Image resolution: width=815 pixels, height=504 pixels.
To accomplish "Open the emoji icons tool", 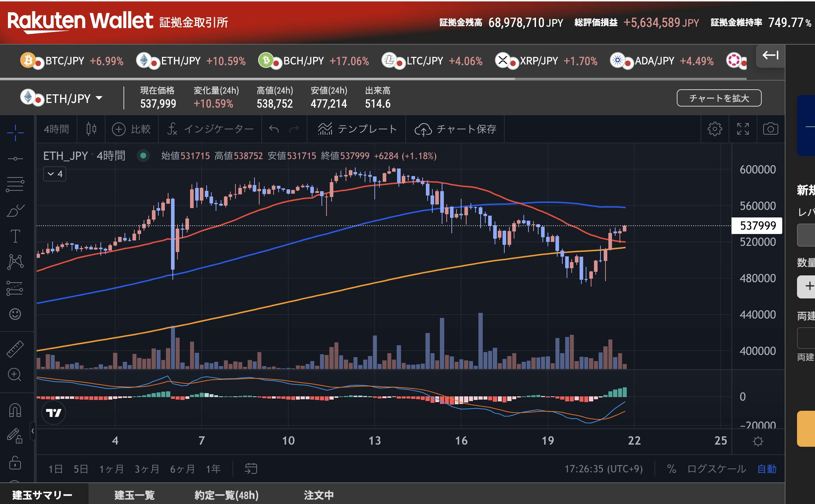I will point(15,314).
